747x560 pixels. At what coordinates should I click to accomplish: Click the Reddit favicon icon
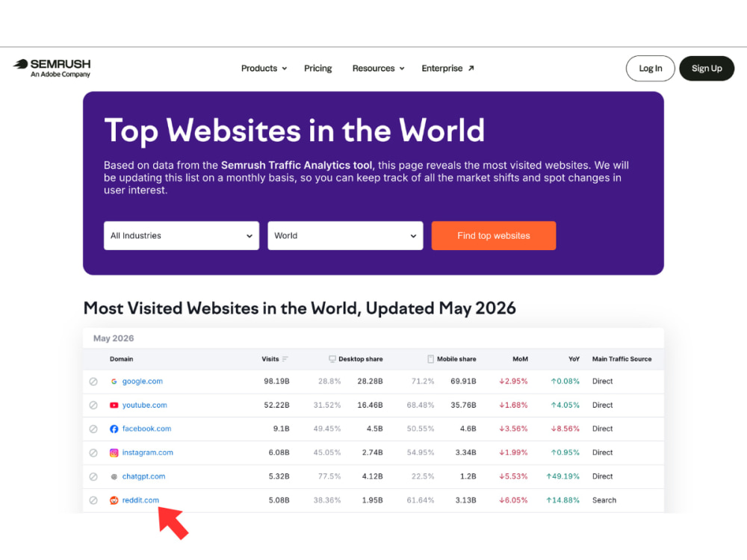(114, 500)
